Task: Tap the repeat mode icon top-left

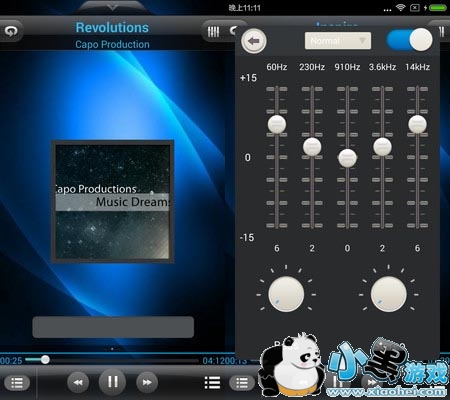Action: (11, 31)
